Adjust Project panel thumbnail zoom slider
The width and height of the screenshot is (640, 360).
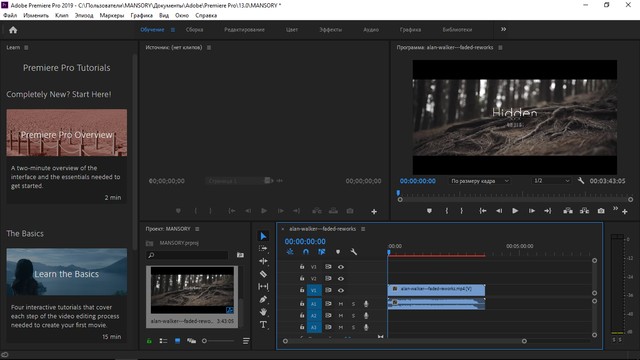(218, 341)
